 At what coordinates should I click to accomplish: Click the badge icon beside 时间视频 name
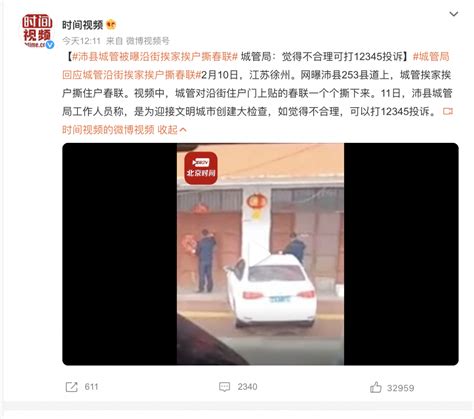[111, 25]
